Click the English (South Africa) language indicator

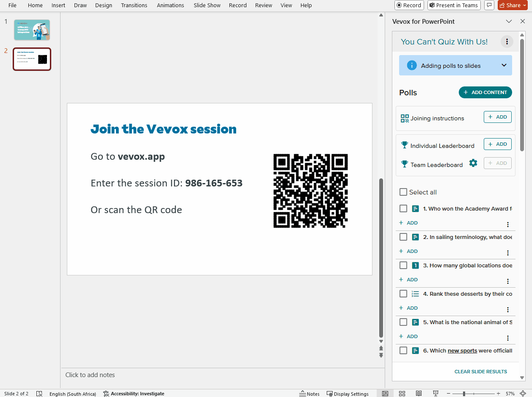73,394
